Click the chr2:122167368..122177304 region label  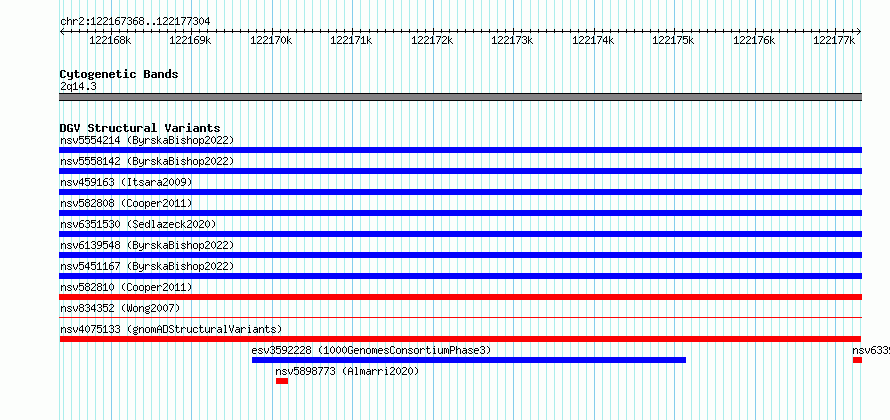click(x=135, y=21)
